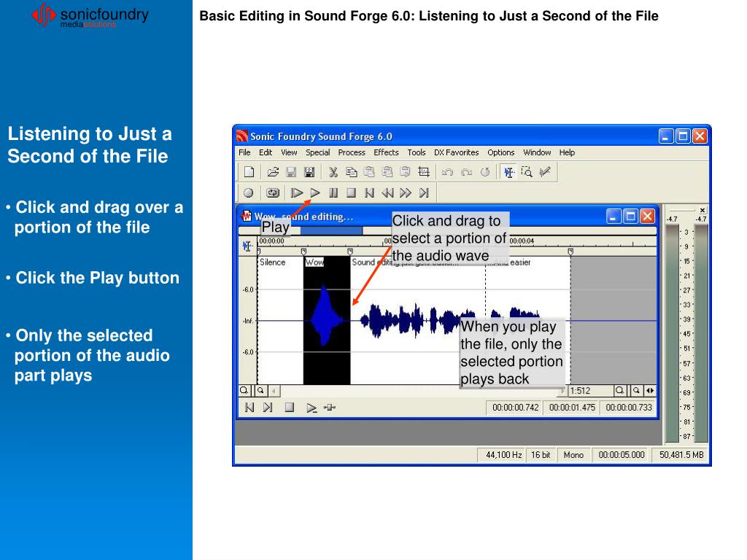The image size is (747, 560).
Task: Click Play in data window transport
Action: click(311, 408)
